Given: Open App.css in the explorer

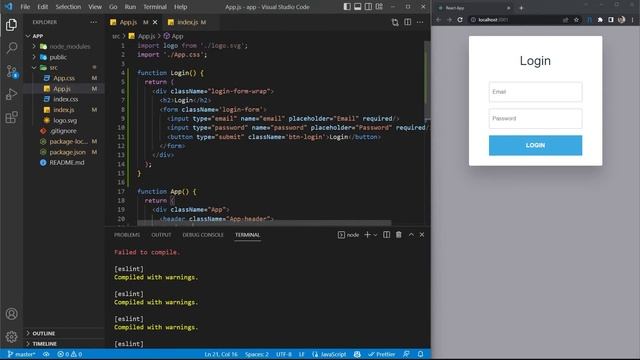Looking at the screenshot, I should tap(64, 78).
